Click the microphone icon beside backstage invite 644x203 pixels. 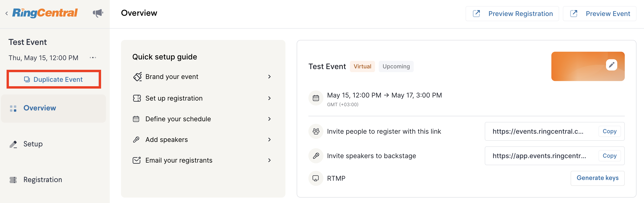pyautogui.click(x=316, y=156)
